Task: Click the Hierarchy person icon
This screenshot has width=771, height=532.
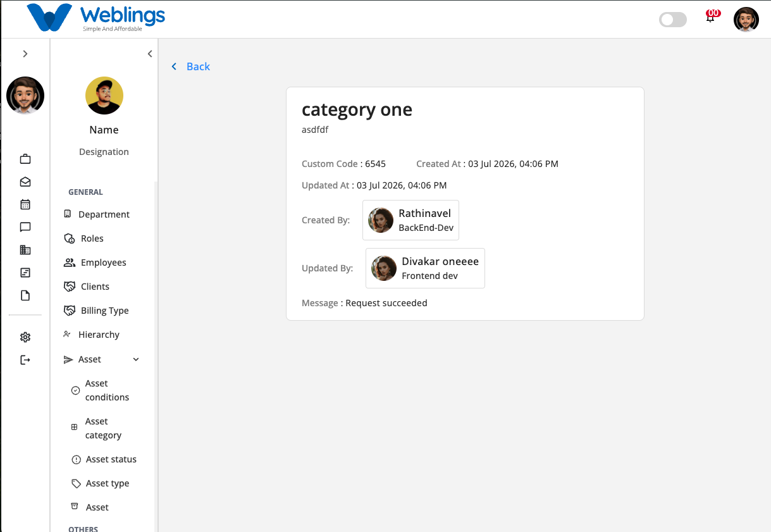Action: (67, 334)
